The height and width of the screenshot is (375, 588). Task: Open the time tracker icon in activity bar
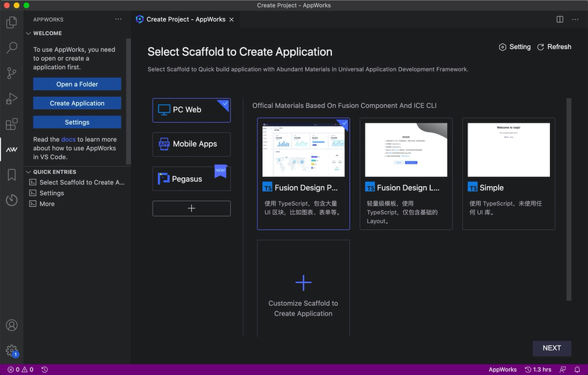(x=12, y=200)
